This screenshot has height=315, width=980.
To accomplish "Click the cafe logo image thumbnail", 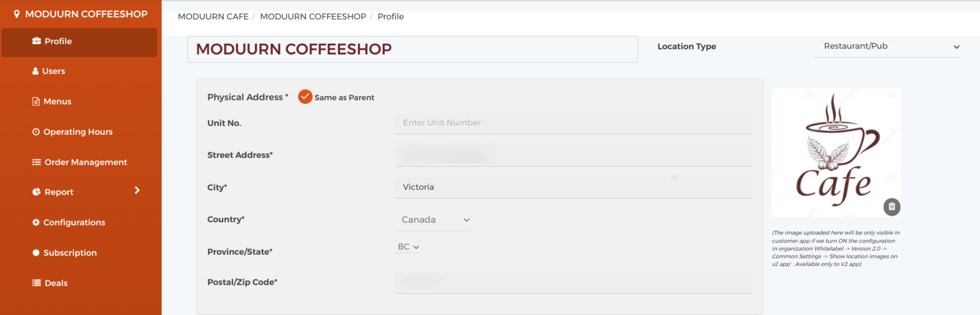I will coord(835,152).
